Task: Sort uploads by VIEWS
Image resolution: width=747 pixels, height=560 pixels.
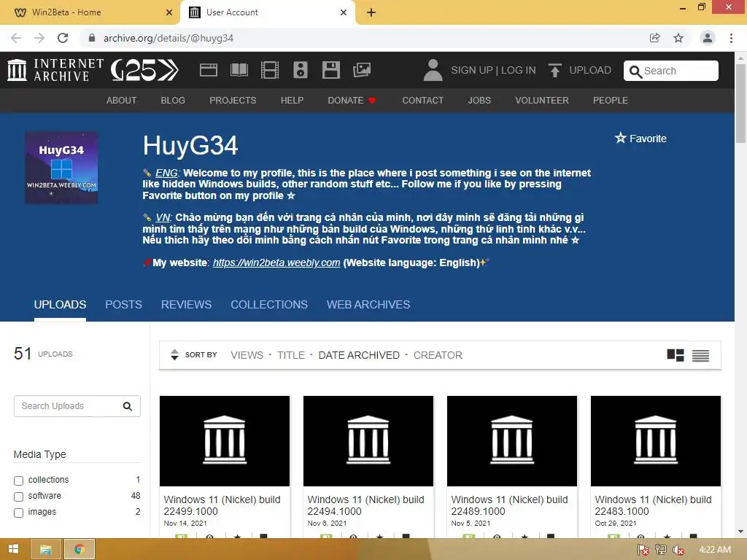Action: [247, 355]
